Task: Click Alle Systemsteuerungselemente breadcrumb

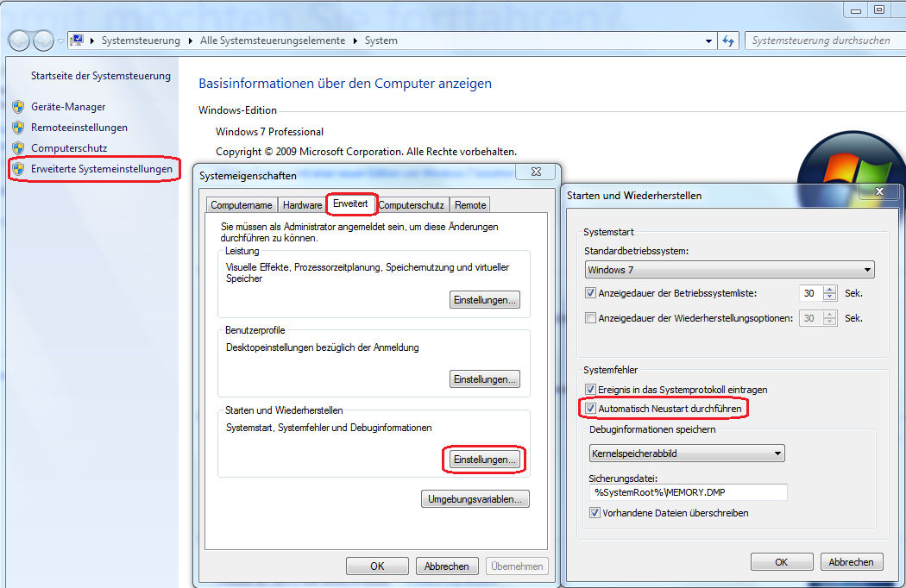Action: (273, 41)
